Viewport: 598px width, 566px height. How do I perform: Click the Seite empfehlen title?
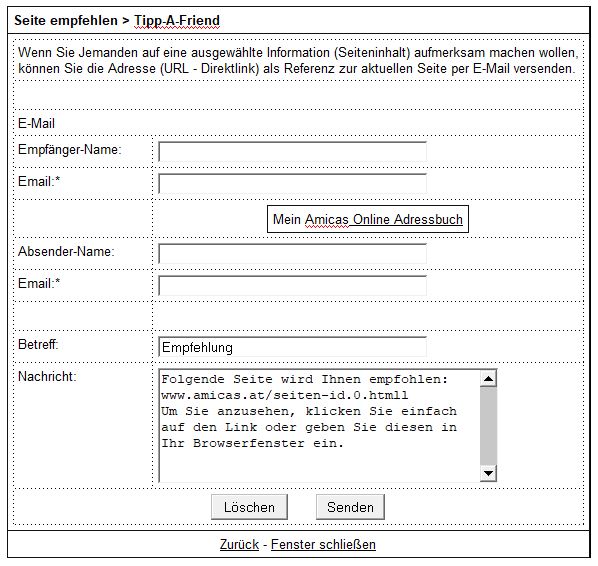66,21
